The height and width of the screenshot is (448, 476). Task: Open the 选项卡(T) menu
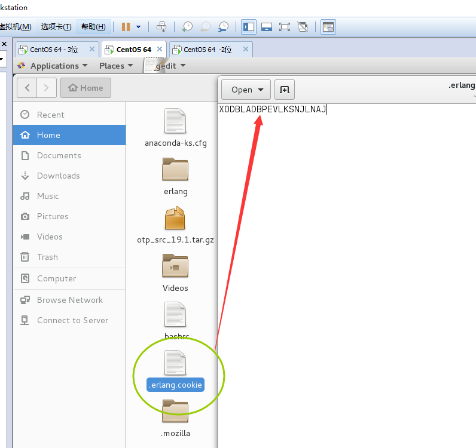56,27
